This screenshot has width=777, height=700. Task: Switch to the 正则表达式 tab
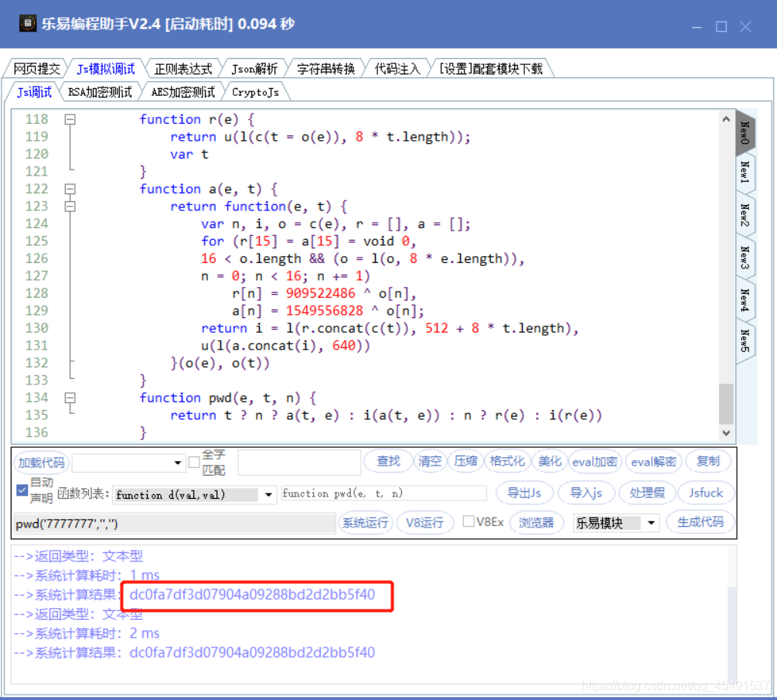(x=183, y=69)
